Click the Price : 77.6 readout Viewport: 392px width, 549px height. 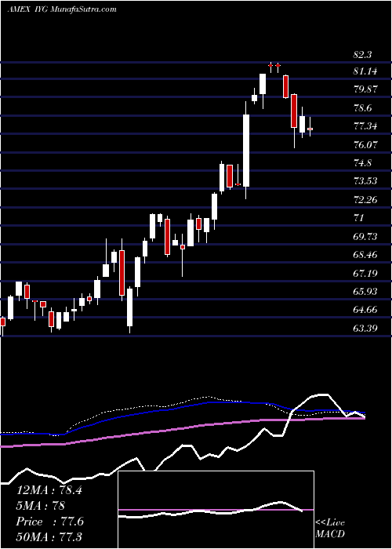[49, 522]
